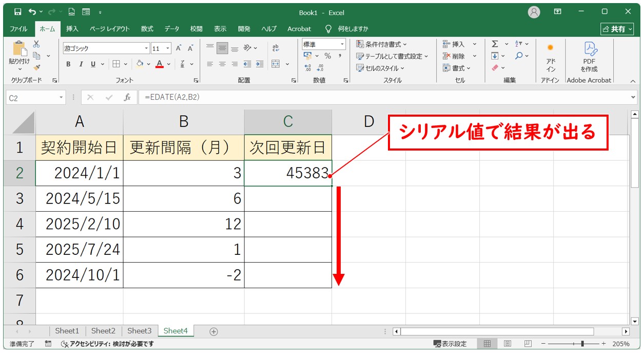
Task: Click the 共有 share button
Action: point(617,29)
